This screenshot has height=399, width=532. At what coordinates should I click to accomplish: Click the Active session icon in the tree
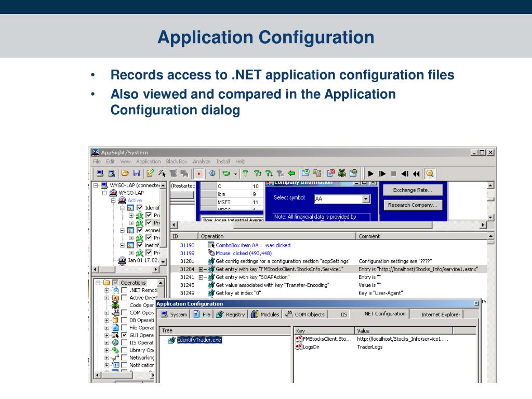(122, 200)
